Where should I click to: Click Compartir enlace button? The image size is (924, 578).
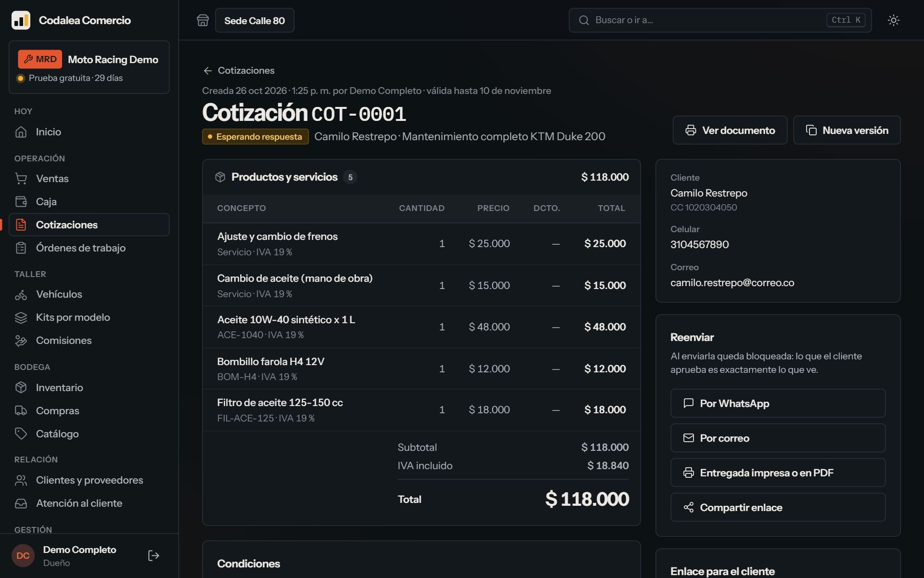(x=778, y=507)
